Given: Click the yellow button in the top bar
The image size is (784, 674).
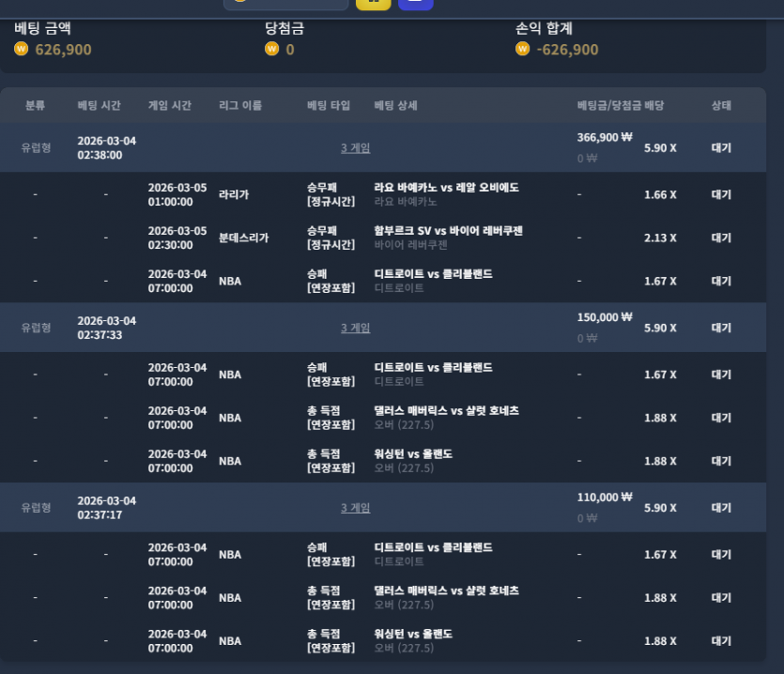Looking at the screenshot, I should pos(373,4).
